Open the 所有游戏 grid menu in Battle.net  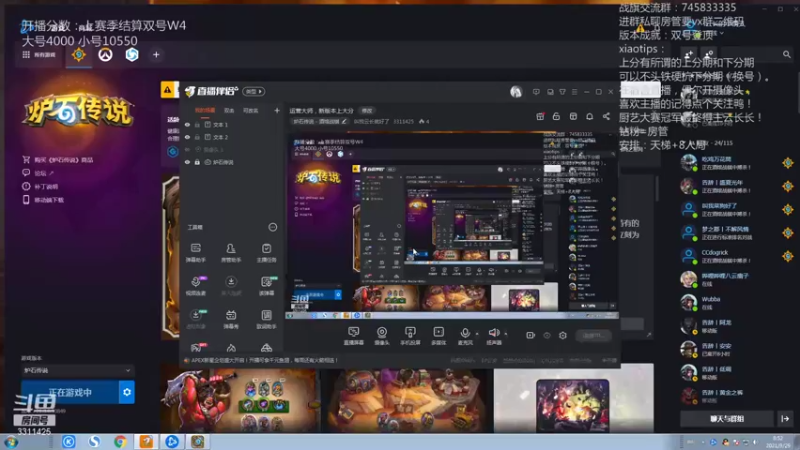pos(39,55)
